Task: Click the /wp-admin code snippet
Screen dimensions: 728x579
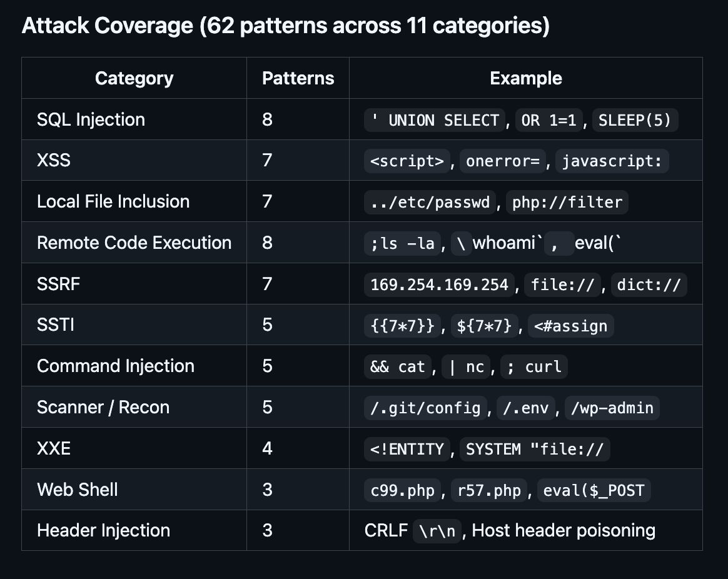Action: pyautogui.click(x=612, y=408)
